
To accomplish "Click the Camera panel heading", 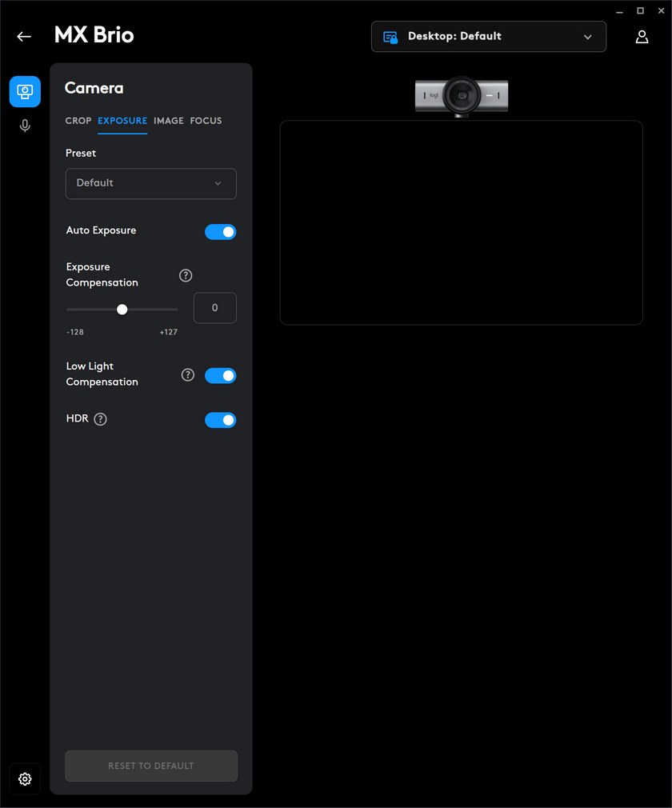I will (94, 88).
